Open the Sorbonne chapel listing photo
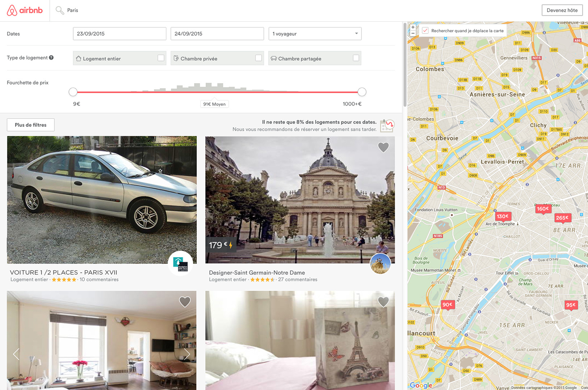 point(300,200)
